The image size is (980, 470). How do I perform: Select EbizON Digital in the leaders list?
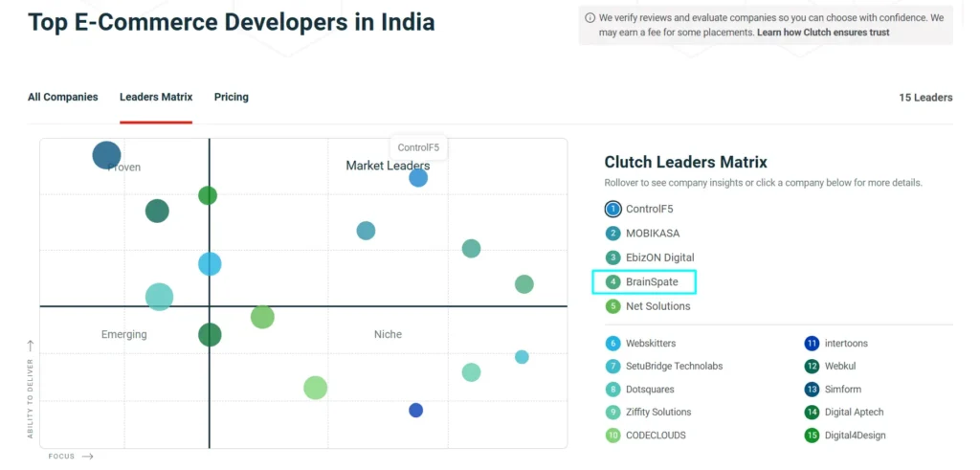tap(650, 257)
